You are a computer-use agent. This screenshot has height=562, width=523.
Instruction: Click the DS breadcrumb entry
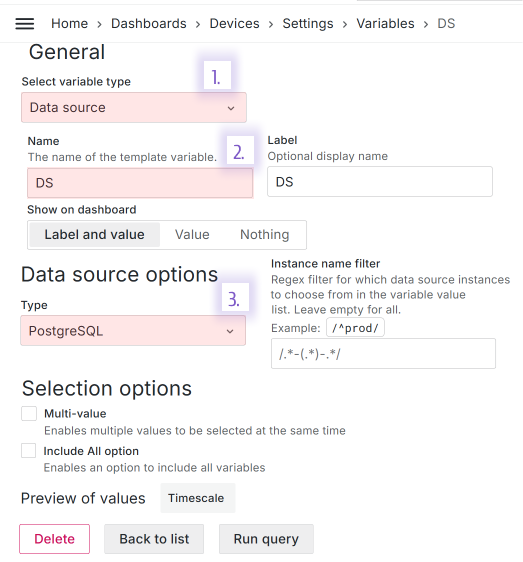pyautogui.click(x=446, y=24)
